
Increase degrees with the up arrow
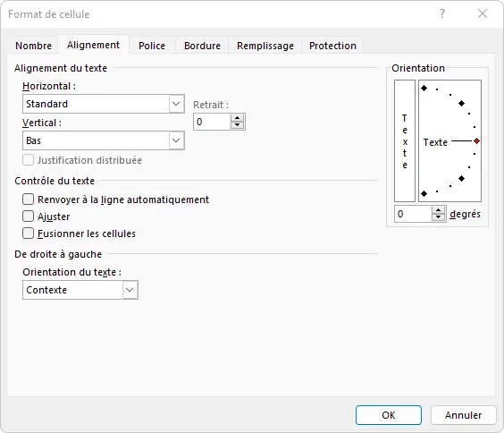(x=438, y=210)
